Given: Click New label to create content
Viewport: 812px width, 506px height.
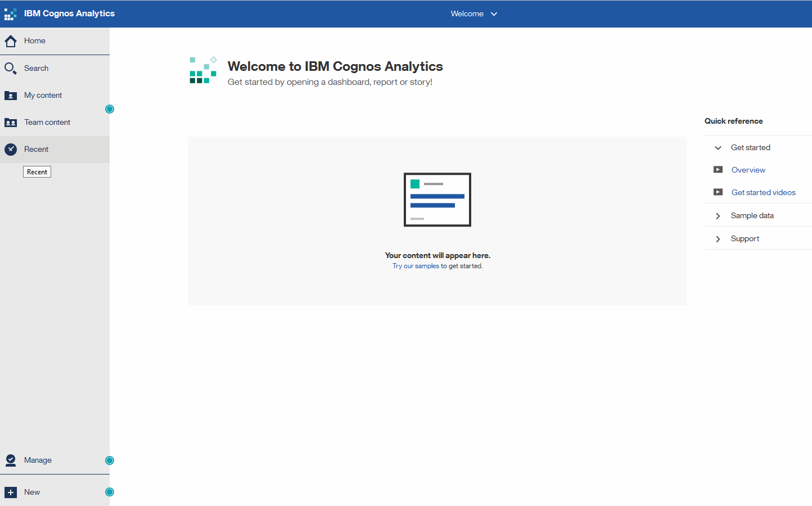Looking at the screenshot, I should click(x=32, y=493).
